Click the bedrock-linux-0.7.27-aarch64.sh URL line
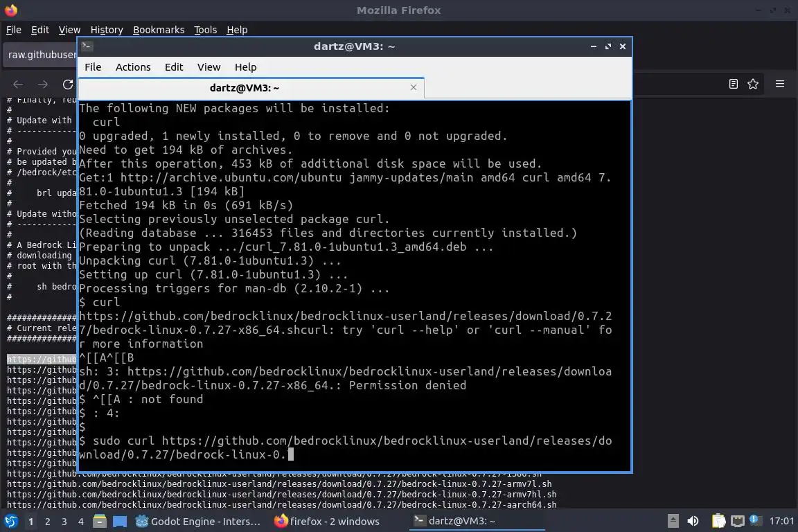Screen dimensions: 798x532 [281, 504]
